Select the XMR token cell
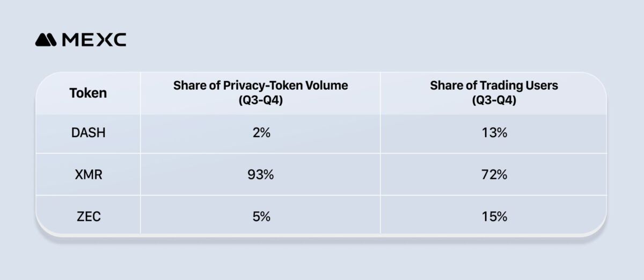 (88, 175)
